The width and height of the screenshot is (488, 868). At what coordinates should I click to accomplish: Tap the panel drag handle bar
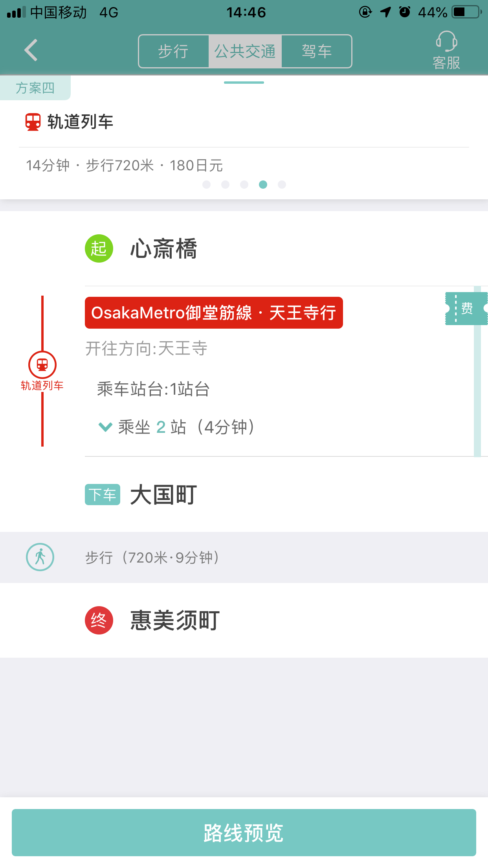(244, 83)
